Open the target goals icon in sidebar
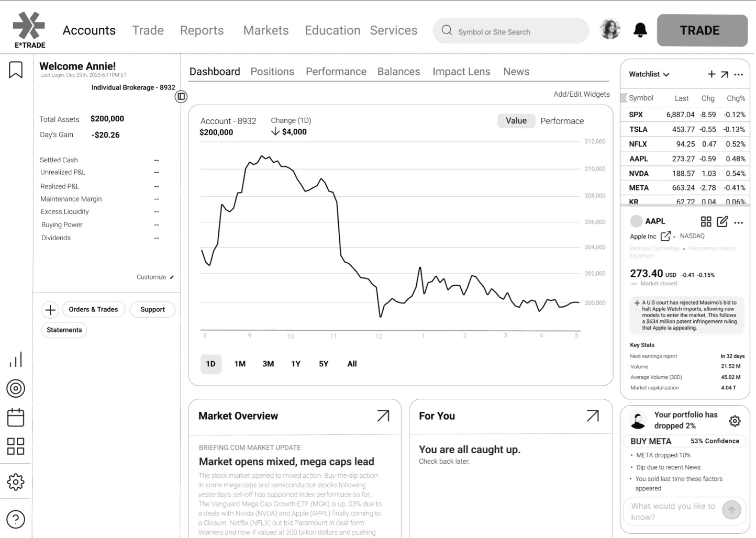 tap(16, 388)
